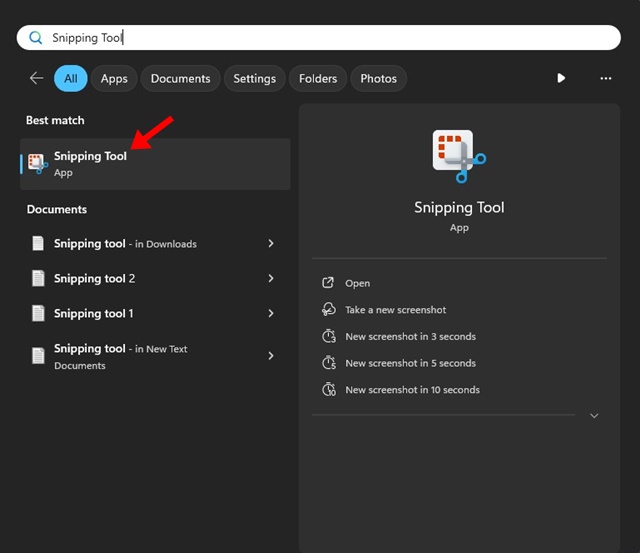Select the Documents filter tab
The image size is (640, 553).
point(180,78)
